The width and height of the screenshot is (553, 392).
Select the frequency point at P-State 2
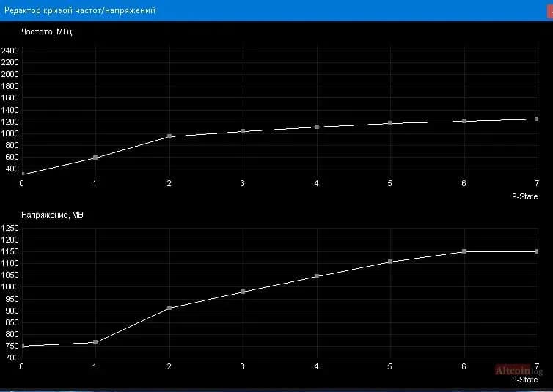(x=169, y=136)
